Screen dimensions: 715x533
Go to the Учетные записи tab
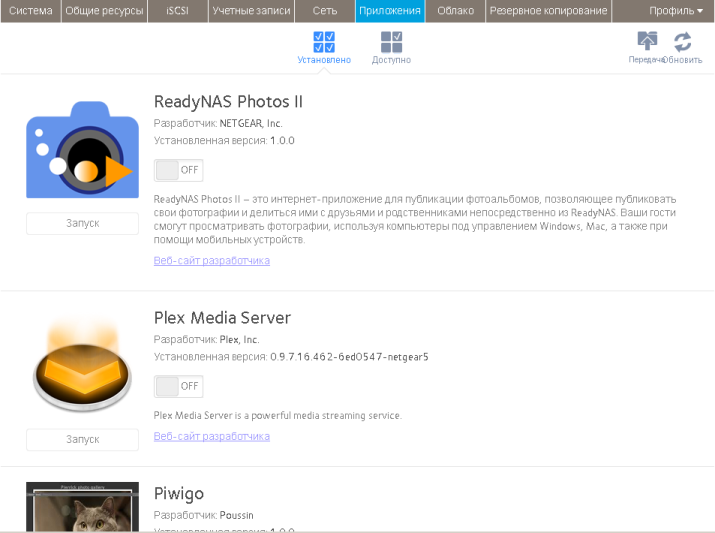[251, 11]
